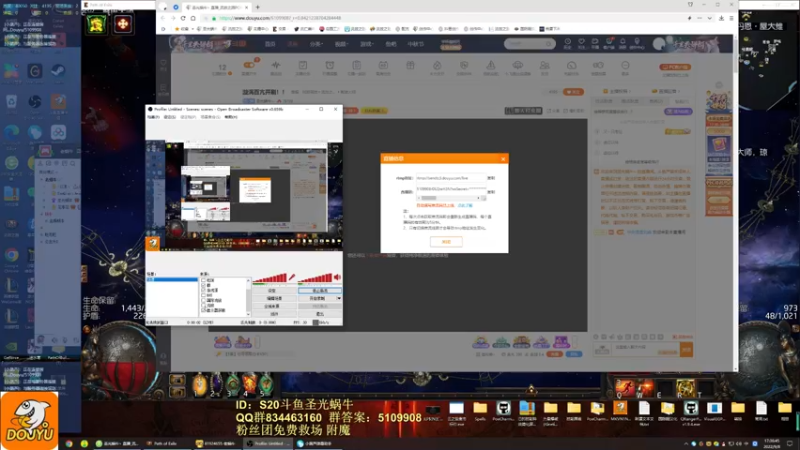
Task: Click copy link beside stream key field
Action: [x=491, y=192]
